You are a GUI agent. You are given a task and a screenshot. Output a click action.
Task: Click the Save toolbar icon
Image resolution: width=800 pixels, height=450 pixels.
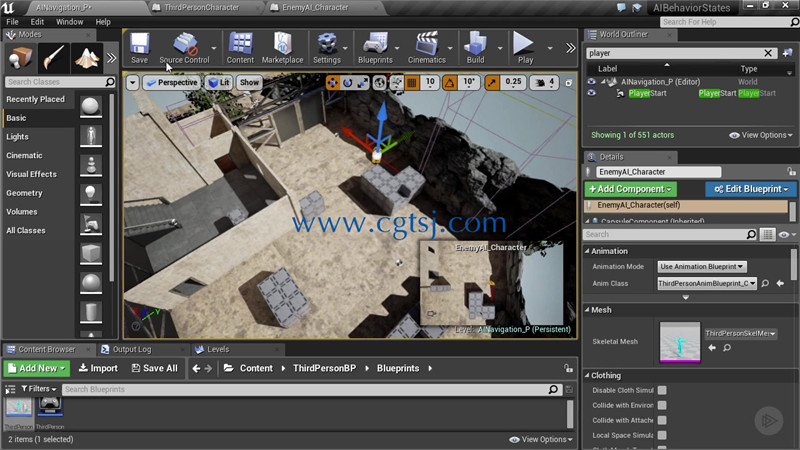(139, 48)
